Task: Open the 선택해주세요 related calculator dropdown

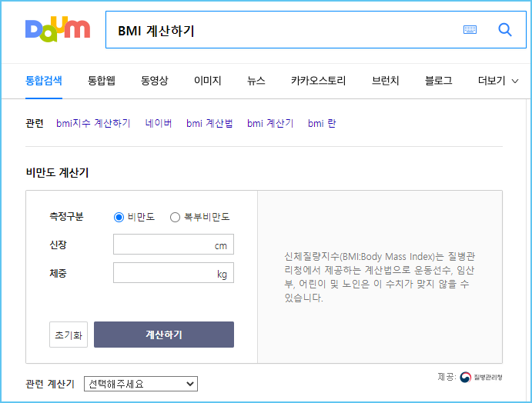Action: coord(141,384)
